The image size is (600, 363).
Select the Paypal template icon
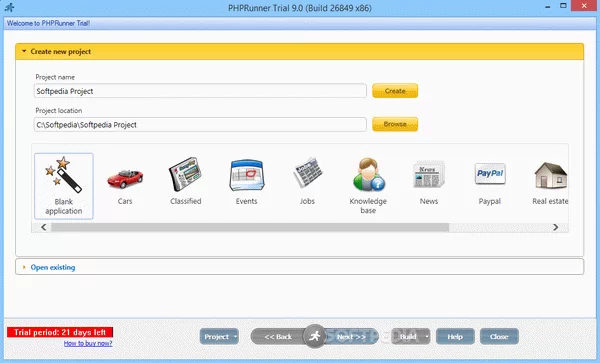click(x=490, y=174)
